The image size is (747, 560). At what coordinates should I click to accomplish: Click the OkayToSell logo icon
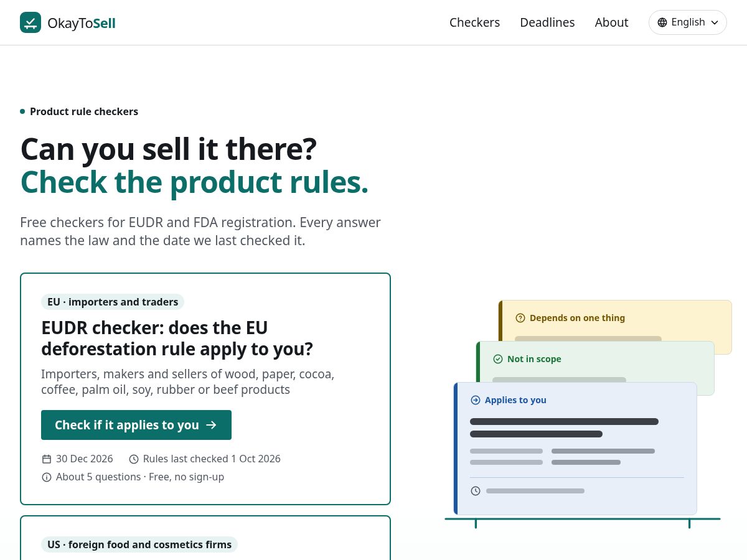tap(31, 22)
